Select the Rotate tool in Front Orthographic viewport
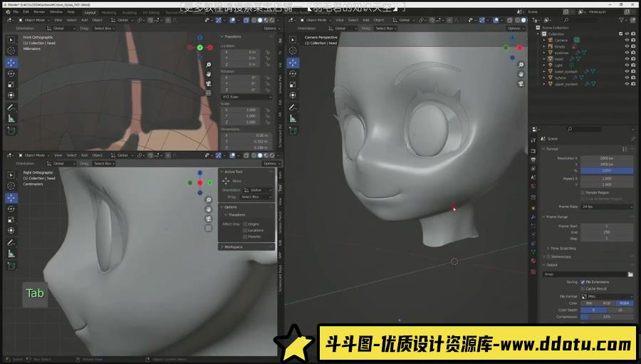Viewport: 641px width, 364px height. tap(11, 73)
